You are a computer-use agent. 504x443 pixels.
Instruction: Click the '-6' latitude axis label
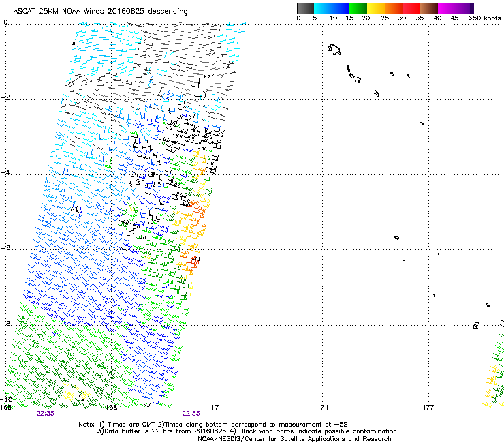(x=6, y=248)
